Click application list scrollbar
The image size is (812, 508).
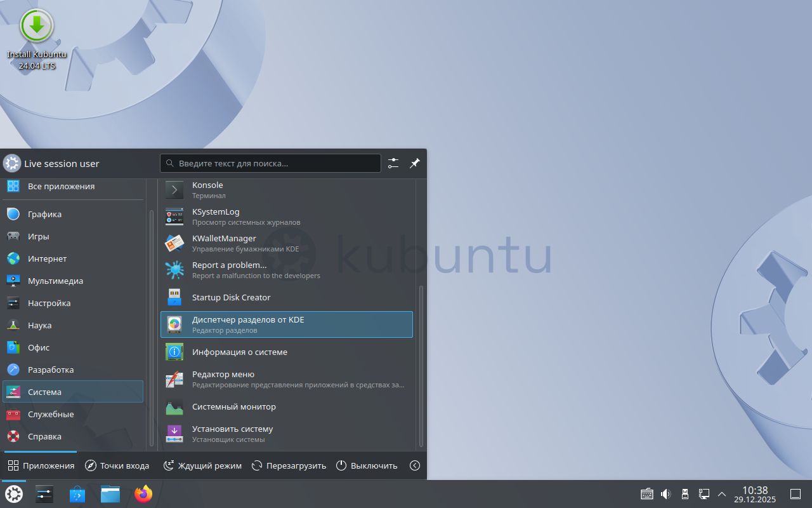420,366
